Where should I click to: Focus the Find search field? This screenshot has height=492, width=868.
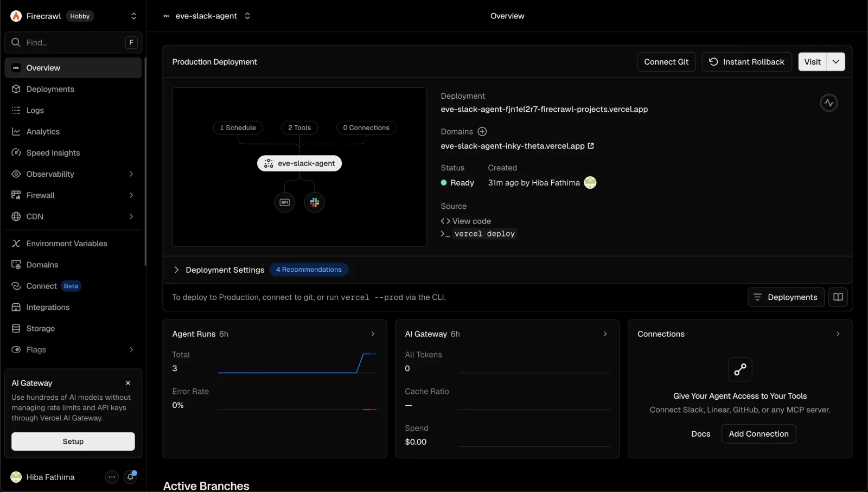tap(73, 42)
